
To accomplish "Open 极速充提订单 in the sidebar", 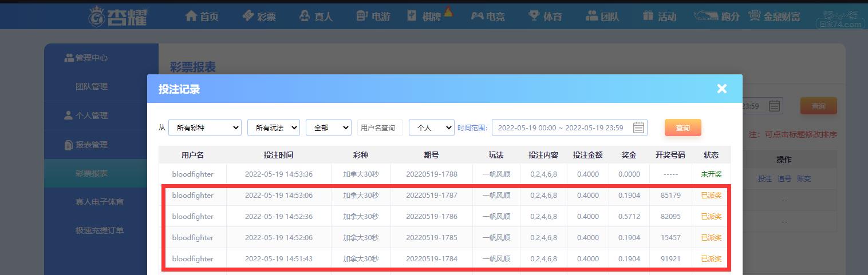I will pos(100,230).
